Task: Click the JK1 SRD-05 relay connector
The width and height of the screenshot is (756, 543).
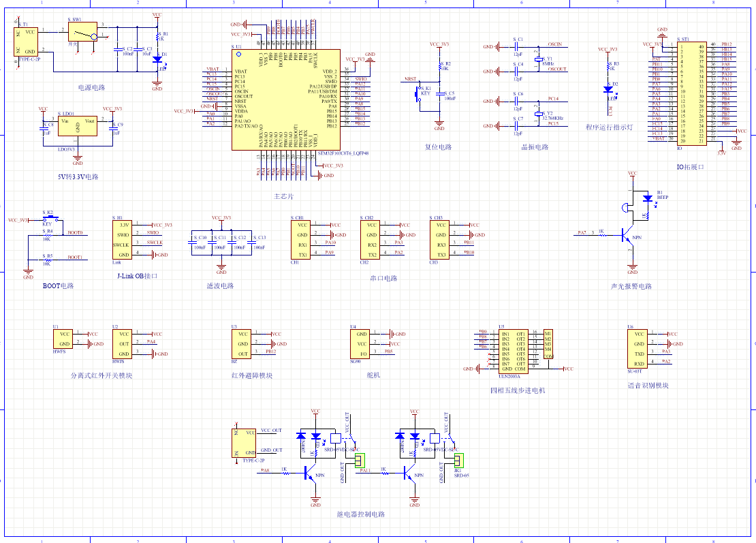Action: pyautogui.click(x=459, y=461)
